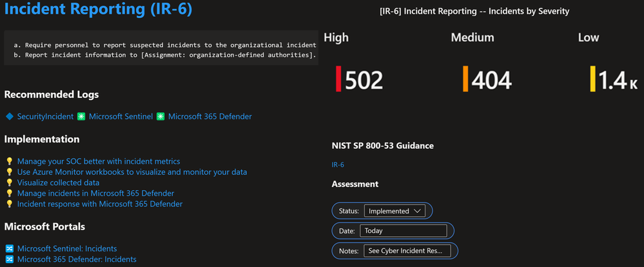Click the NIST SP 800-53 Guidance heading

tap(382, 146)
